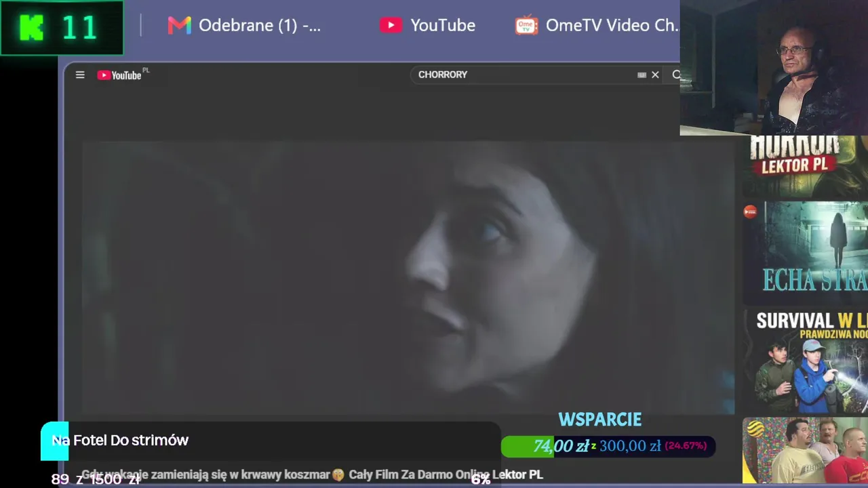Image resolution: width=868 pixels, height=488 pixels.
Task: Open the YouTube bookmark in the bar
Action: pos(427,25)
